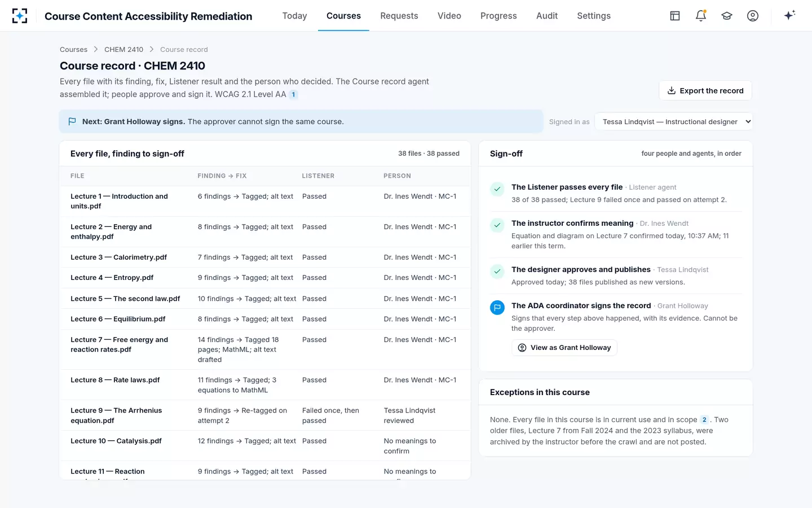
Task: Open the notifications bell
Action: [x=701, y=16]
